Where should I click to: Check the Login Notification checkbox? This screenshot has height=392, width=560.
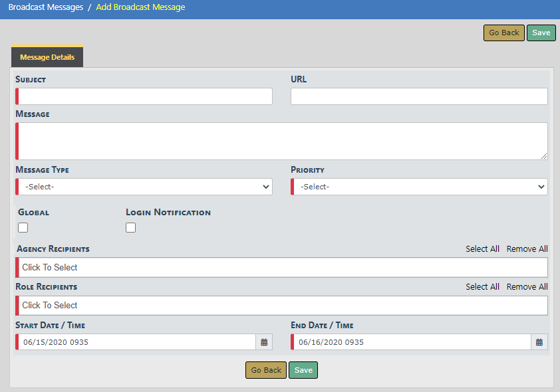(131, 228)
